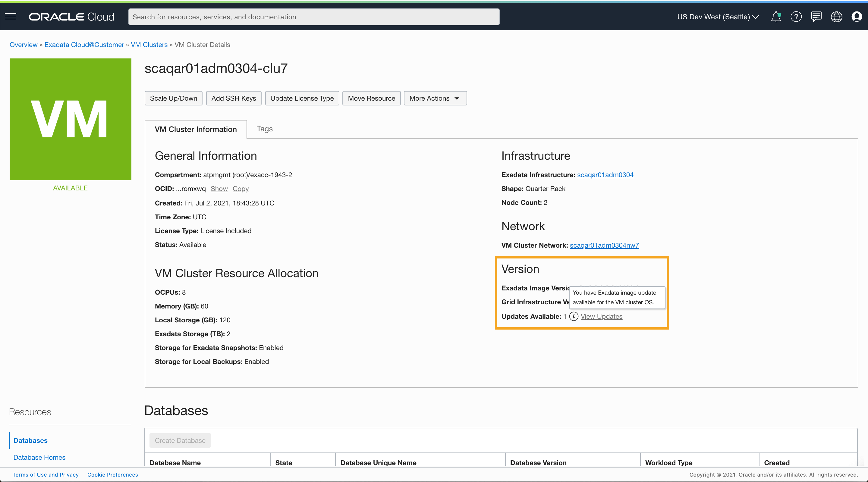Screen dimensions: 868x482
Task: Open Database Homes in Resources sidebar
Action: (x=39, y=457)
